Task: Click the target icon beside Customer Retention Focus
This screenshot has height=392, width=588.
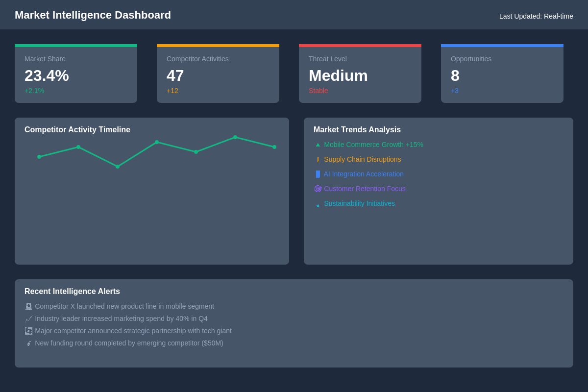Action: tap(318, 189)
